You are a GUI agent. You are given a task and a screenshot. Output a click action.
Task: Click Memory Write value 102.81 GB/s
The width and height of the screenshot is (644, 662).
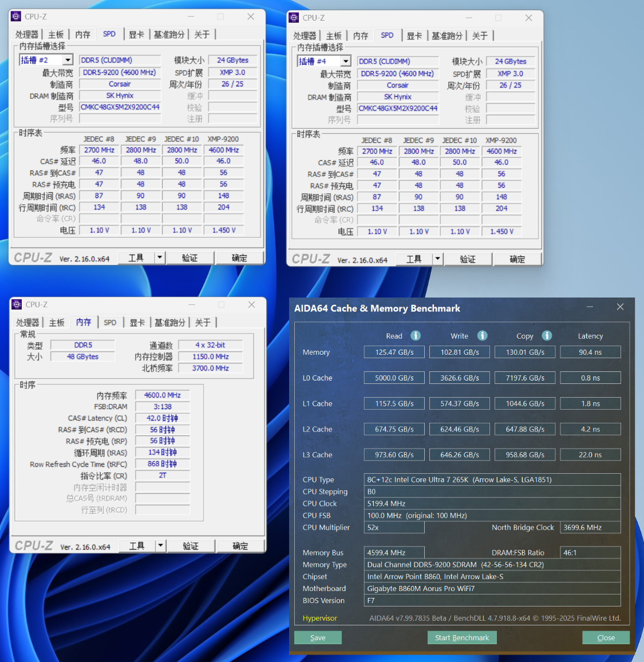pyautogui.click(x=460, y=352)
